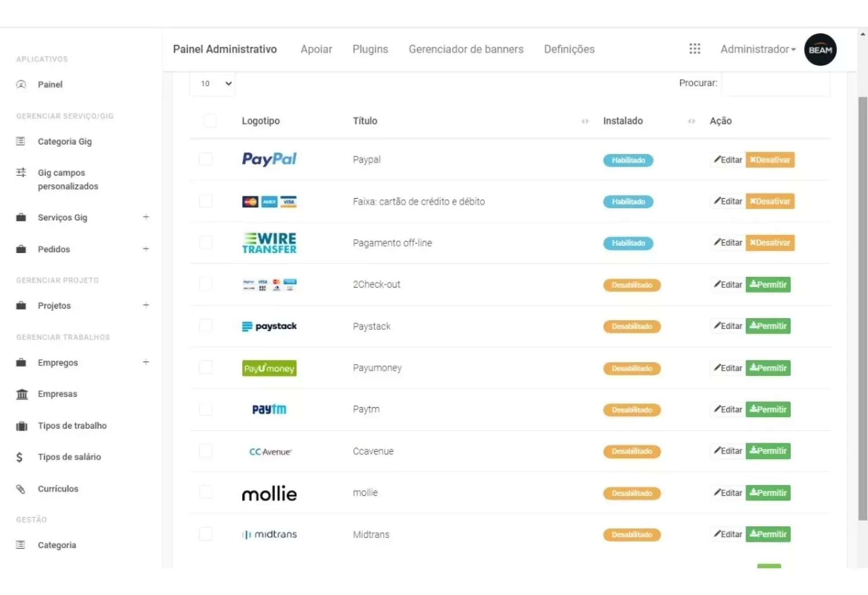
Task: Select all rows with header checkbox
Action: pos(210,121)
